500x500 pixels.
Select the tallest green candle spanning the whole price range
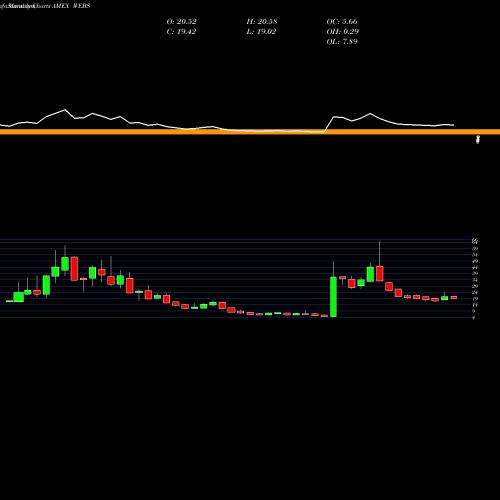pos(333,297)
